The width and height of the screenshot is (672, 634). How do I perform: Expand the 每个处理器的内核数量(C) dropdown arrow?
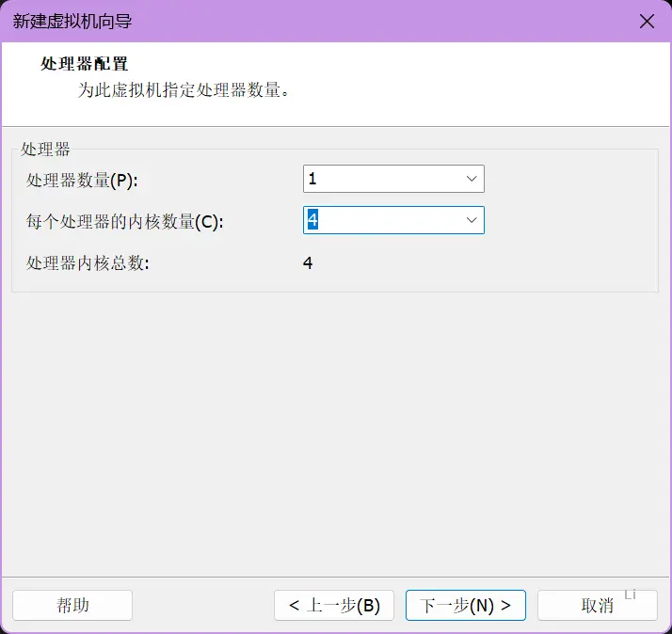pyautogui.click(x=472, y=220)
